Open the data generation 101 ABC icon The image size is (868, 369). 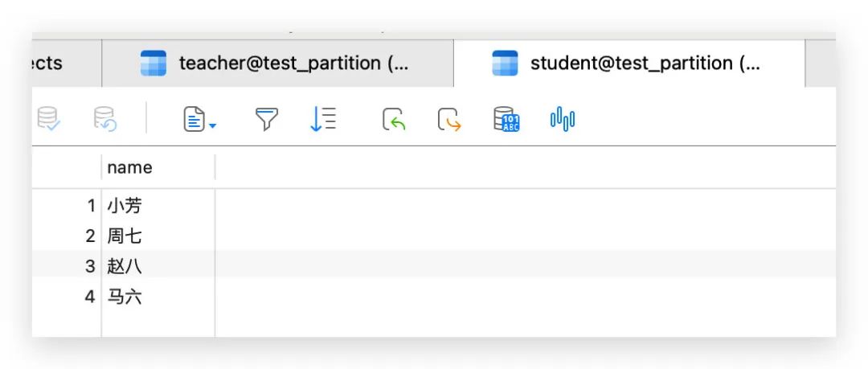click(506, 119)
